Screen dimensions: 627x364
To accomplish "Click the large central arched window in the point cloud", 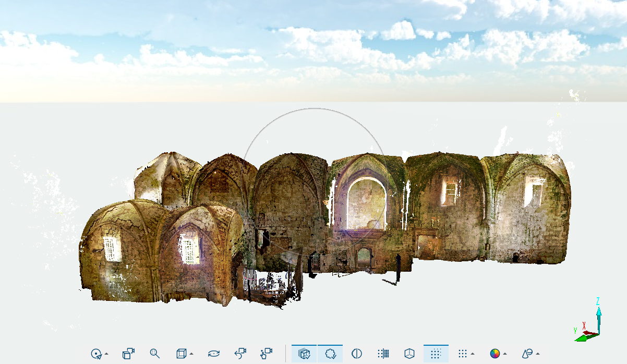I will pyautogui.click(x=367, y=205).
